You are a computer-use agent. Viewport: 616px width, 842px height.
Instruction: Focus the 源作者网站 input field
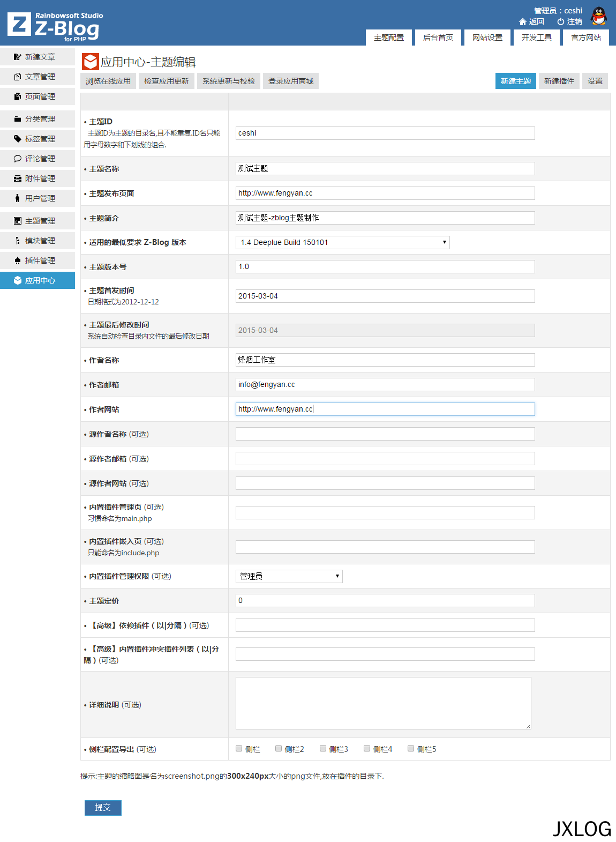tap(385, 483)
